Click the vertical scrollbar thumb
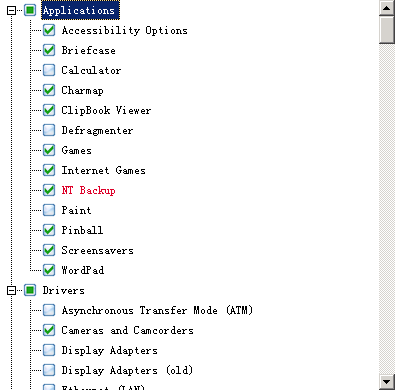The height and width of the screenshot is (390, 395). (387, 30)
